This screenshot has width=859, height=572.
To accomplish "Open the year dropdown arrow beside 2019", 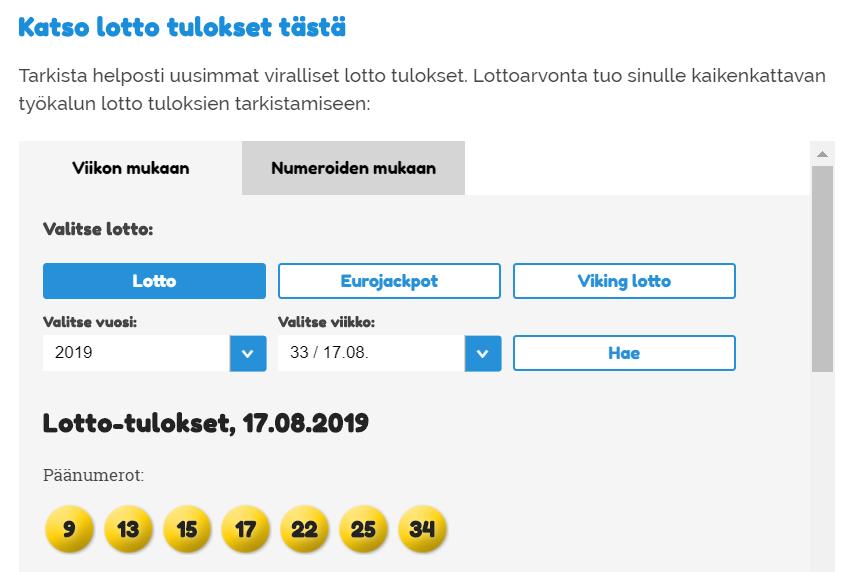I will tap(248, 353).
